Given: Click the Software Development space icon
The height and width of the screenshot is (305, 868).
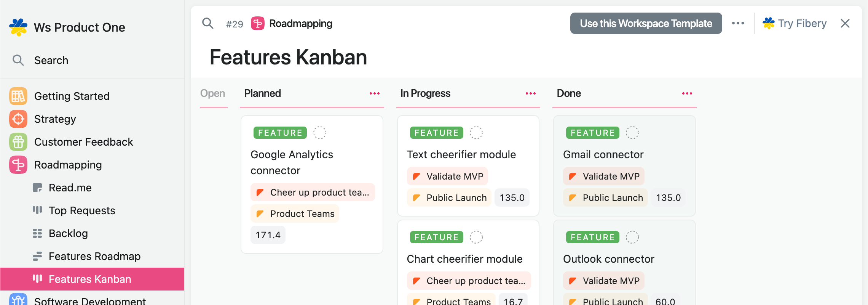Looking at the screenshot, I should [18, 300].
